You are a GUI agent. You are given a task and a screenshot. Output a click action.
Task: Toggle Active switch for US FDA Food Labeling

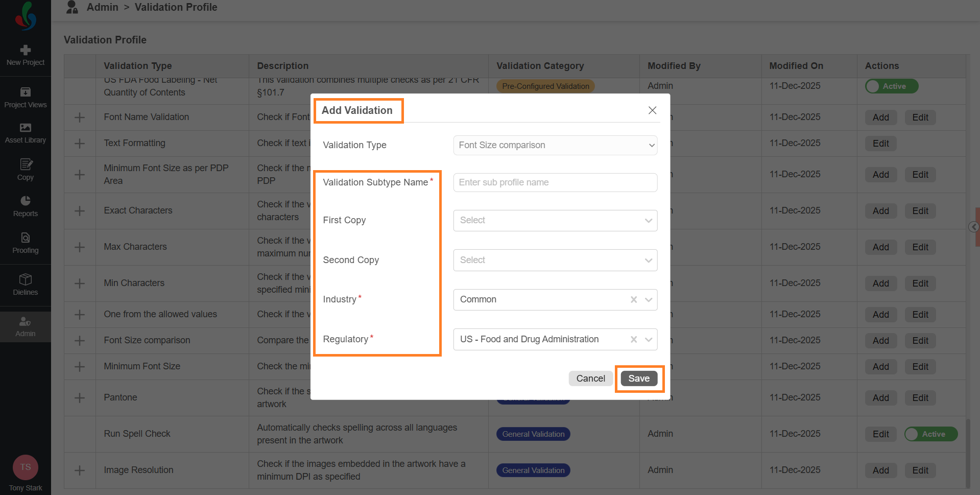tap(891, 86)
